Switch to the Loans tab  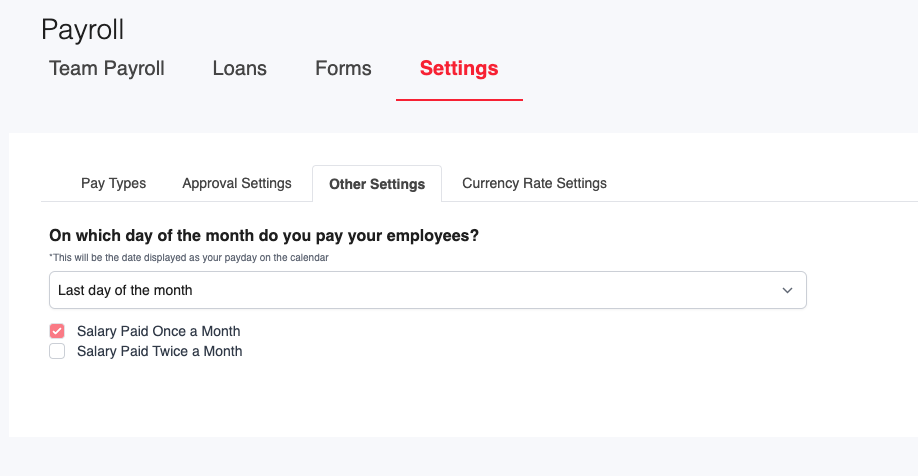tap(239, 69)
